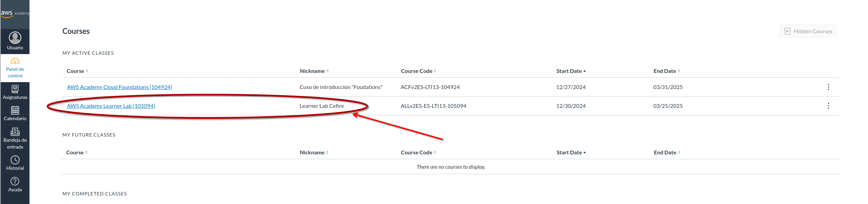Click the Hidden Courses button
Screen dimensions: 868x204
[x=808, y=31]
